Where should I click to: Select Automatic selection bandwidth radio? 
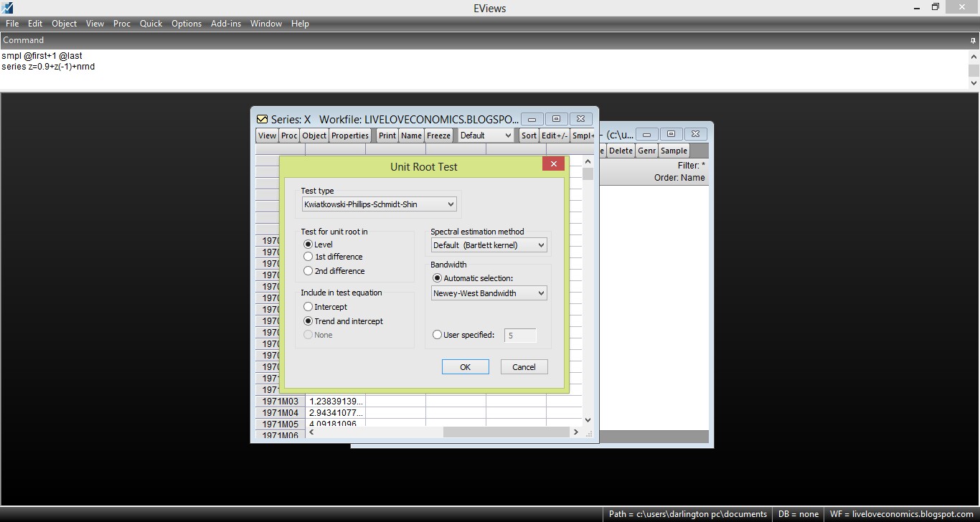438,278
